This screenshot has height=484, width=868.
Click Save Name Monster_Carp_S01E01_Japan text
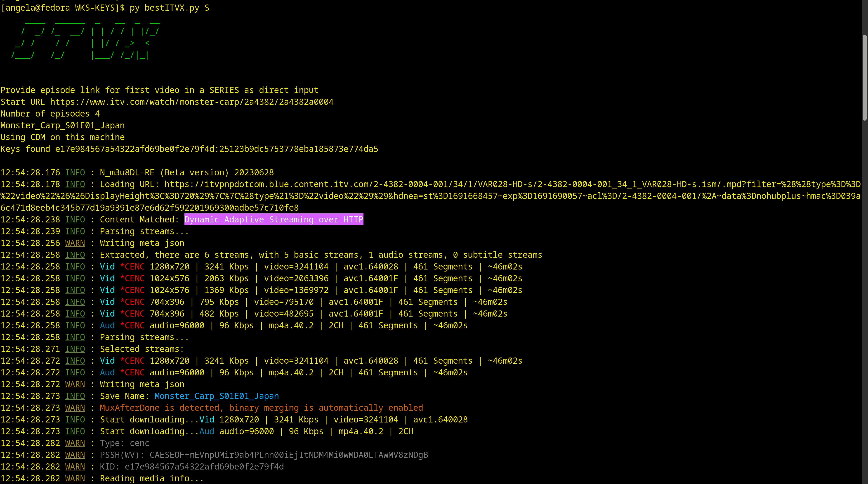click(x=216, y=396)
